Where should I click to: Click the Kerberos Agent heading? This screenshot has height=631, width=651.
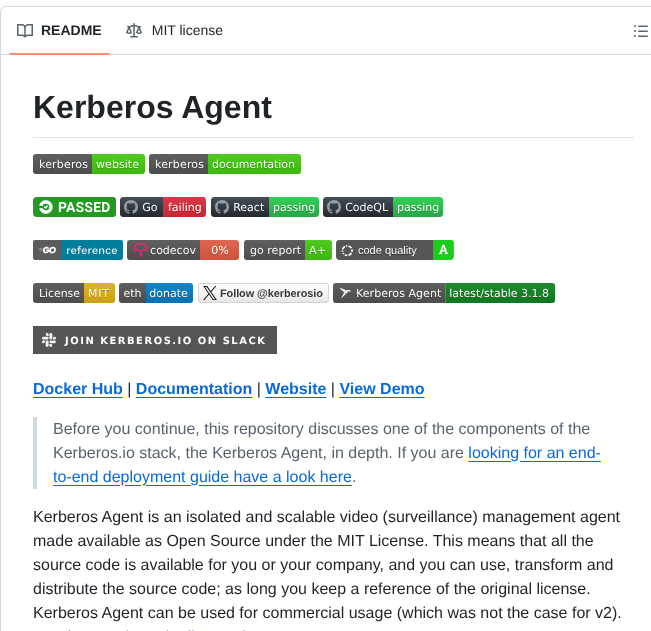(x=152, y=108)
